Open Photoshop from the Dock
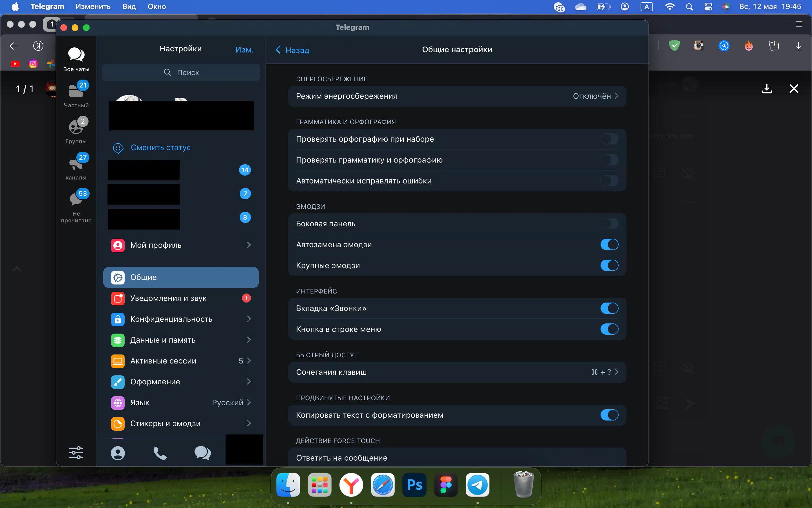The width and height of the screenshot is (812, 508). click(414, 485)
